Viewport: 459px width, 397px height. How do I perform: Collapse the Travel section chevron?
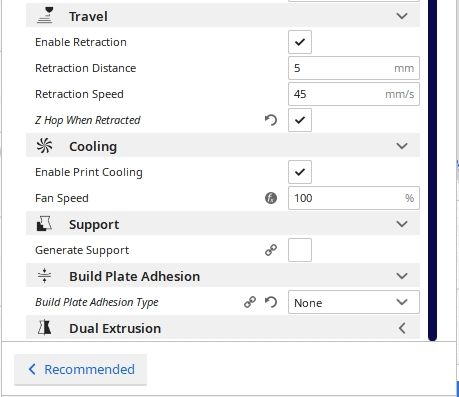pyautogui.click(x=402, y=16)
